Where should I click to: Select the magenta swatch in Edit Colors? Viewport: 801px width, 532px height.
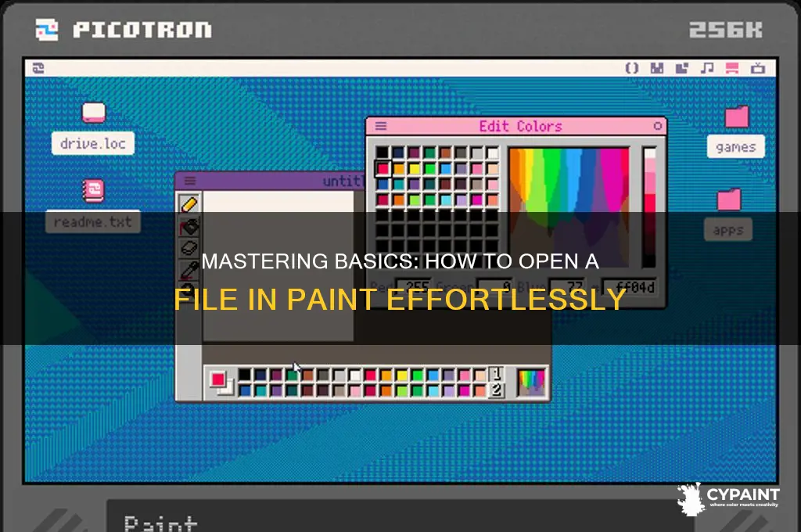[477, 200]
